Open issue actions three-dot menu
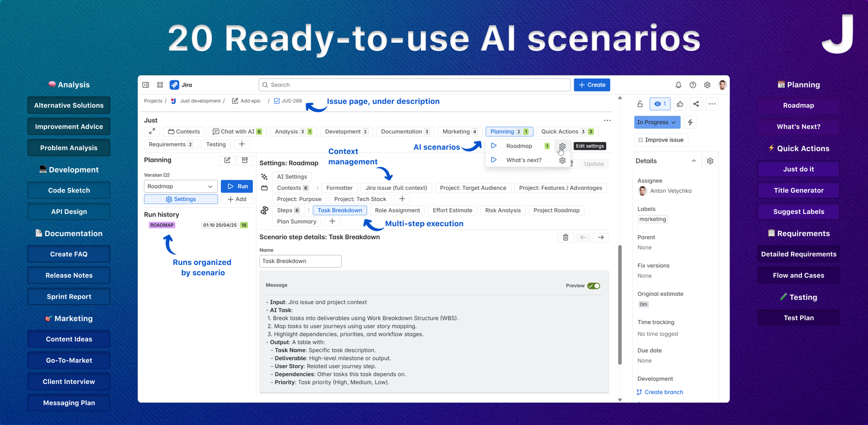Image resolution: width=868 pixels, height=425 pixels. [712, 104]
